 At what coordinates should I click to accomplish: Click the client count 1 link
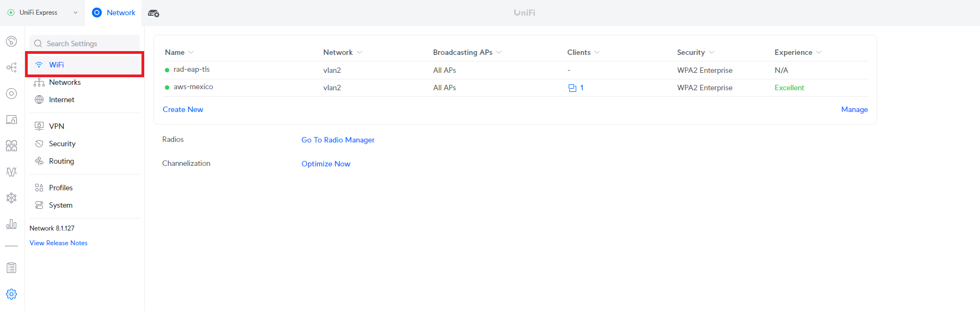pos(582,88)
